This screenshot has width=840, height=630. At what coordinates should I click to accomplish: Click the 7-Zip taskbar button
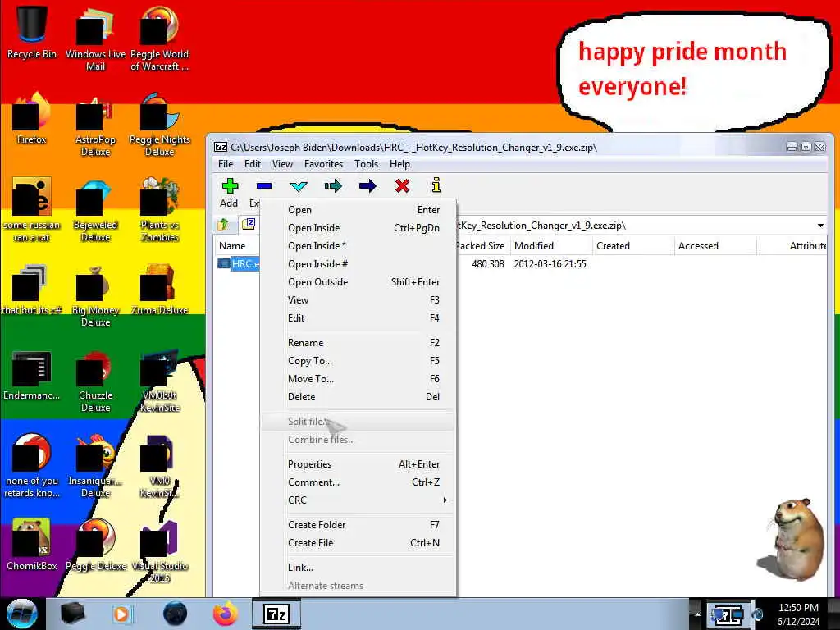click(x=276, y=614)
